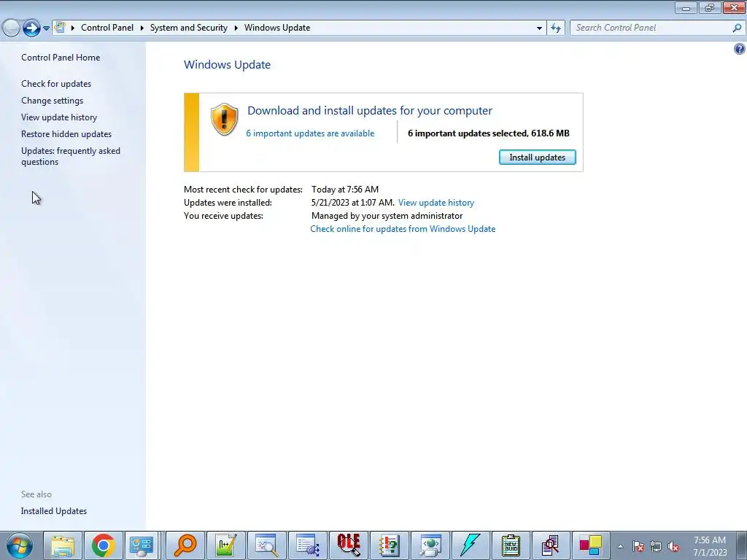Click the Forward navigation arrow
The height and width of the screenshot is (560, 747).
point(31,28)
